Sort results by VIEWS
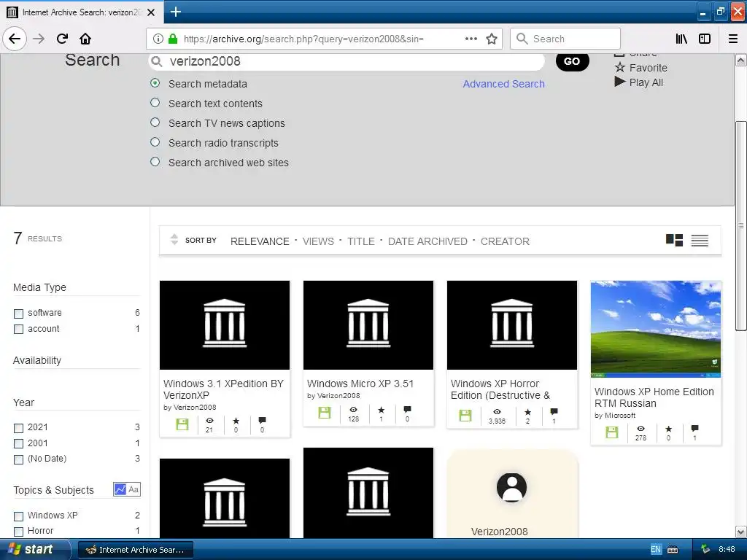This screenshot has width=747, height=560. tap(318, 241)
